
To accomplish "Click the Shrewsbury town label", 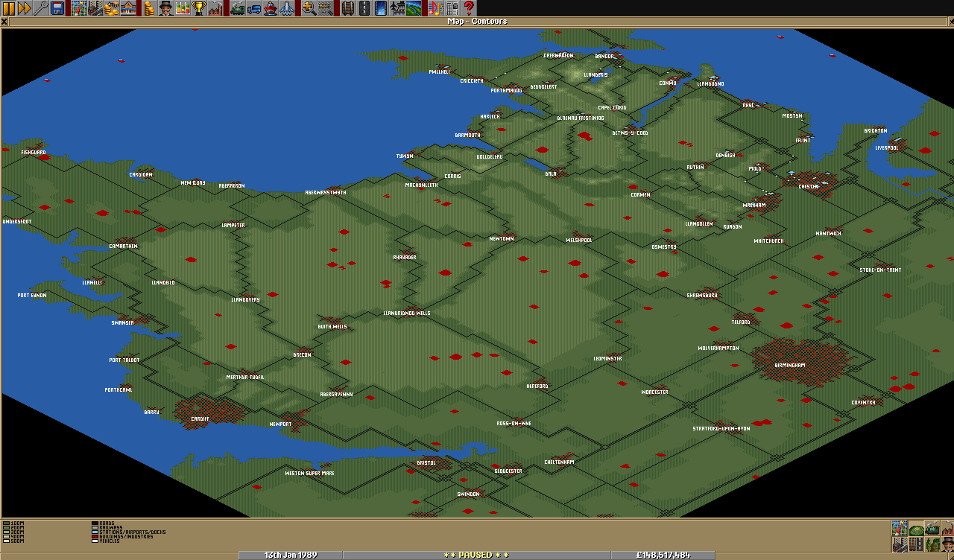I will [702, 295].
